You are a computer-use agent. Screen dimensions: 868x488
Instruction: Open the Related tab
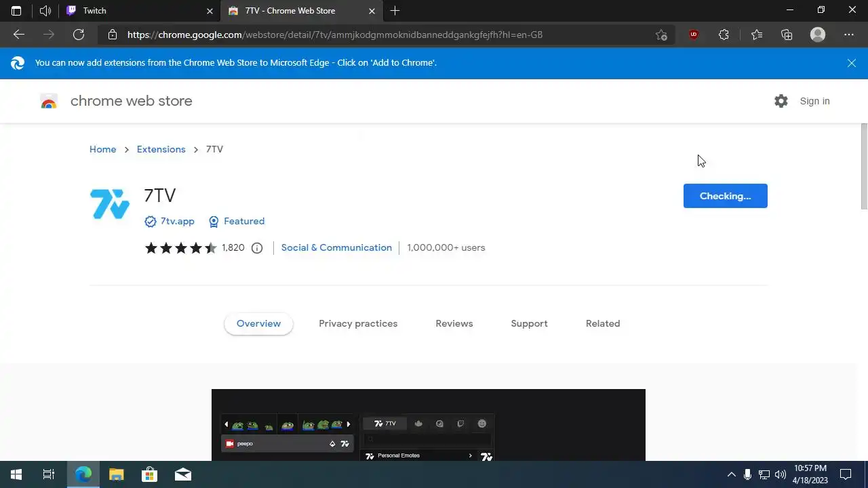point(603,323)
